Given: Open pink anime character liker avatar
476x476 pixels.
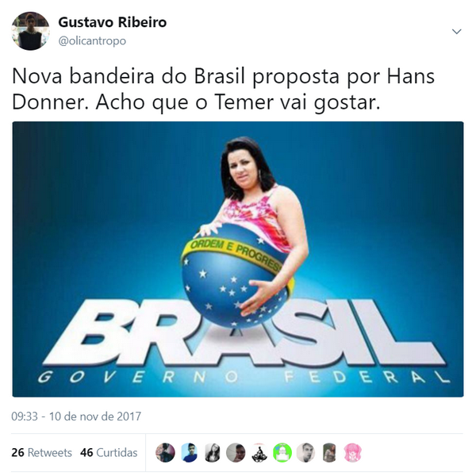Looking at the screenshot, I should click(353, 453).
